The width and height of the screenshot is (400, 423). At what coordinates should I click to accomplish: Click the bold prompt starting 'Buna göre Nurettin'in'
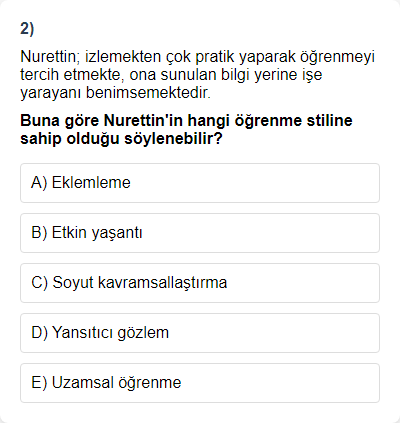coord(186,129)
